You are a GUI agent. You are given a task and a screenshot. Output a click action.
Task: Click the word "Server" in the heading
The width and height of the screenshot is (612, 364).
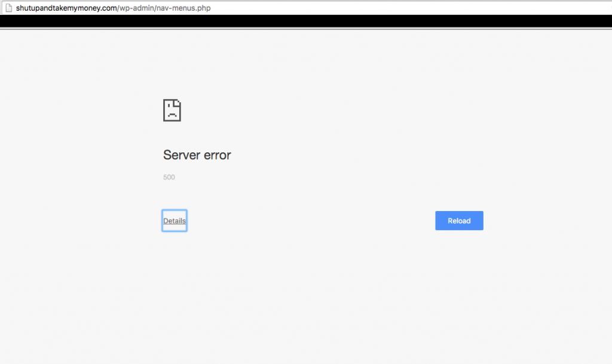[180, 155]
